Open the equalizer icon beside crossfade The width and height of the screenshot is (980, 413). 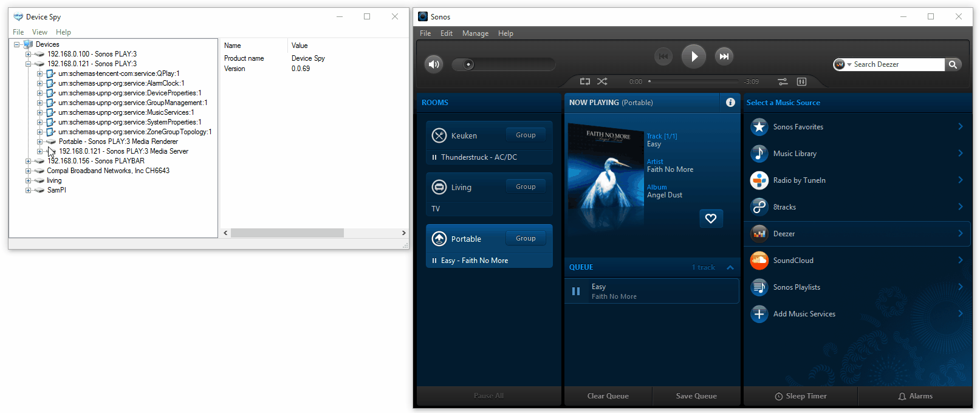801,81
